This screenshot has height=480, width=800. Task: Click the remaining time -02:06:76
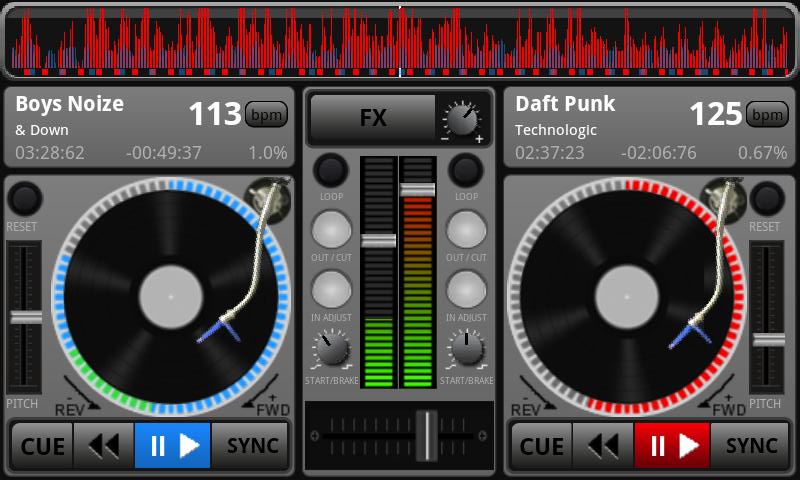coord(658,153)
